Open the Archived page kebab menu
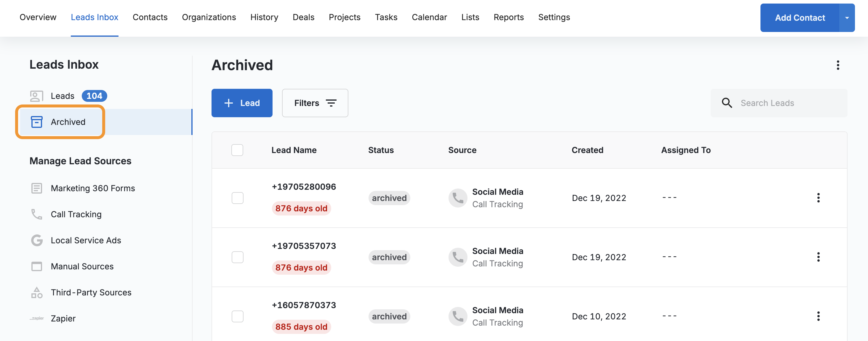The height and width of the screenshot is (341, 868). [838, 65]
